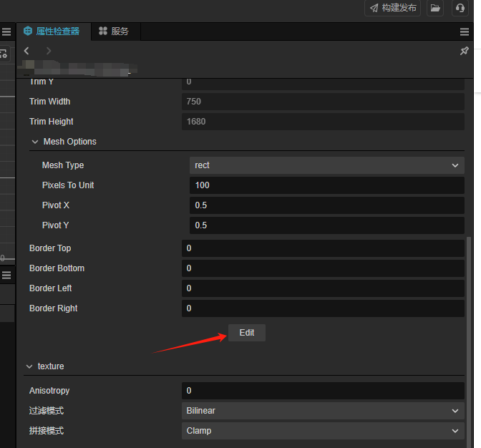Viewport: 481px width, 448px height.
Task: Click the headset support icon
Action: [x=460, y=8]
